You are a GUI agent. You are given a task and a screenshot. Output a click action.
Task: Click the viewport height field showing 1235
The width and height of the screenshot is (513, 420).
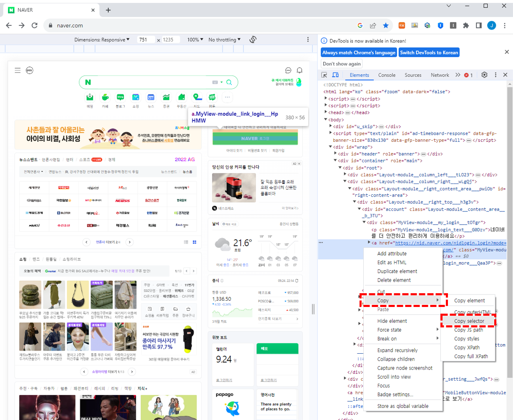[x=171, y=40]
